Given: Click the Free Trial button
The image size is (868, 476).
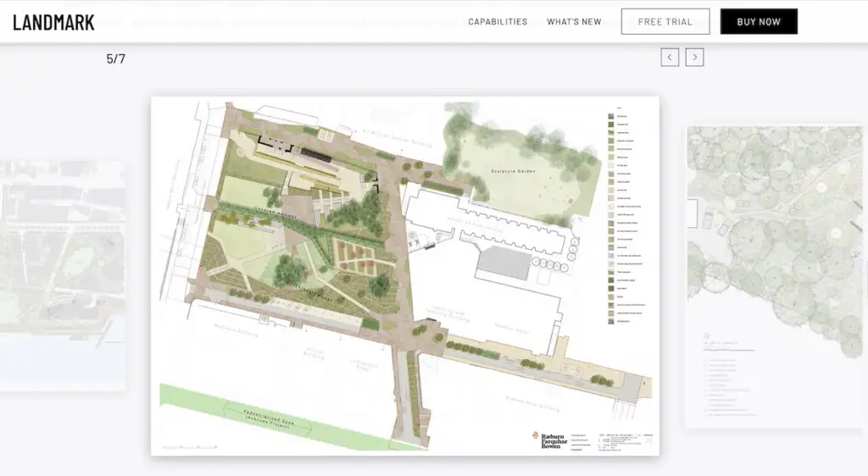Looking at the screenshot, I should 665,21.
